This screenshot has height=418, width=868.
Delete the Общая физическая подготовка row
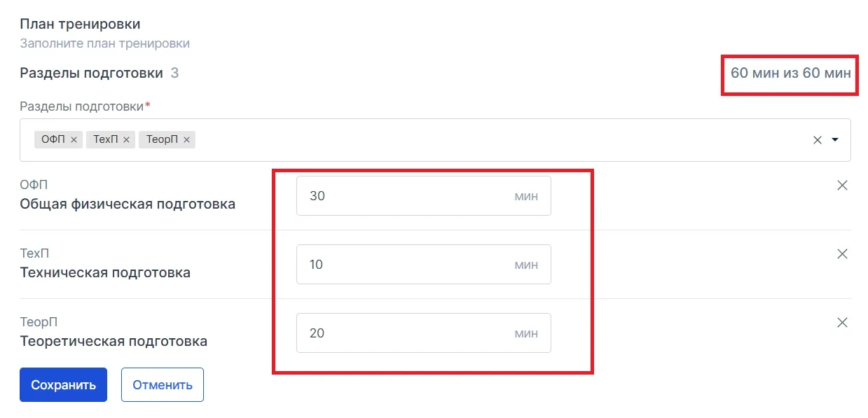point(843,186)
